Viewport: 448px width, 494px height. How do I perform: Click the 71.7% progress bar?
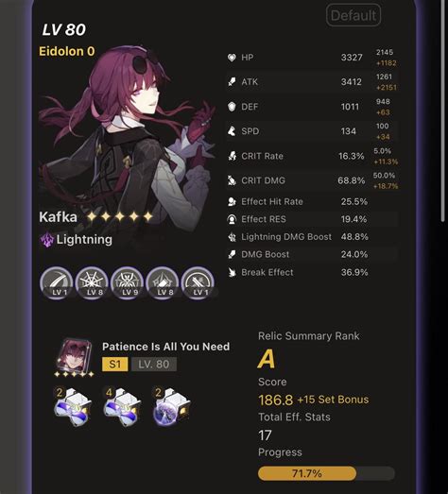pyautogui.click(x=326, y=473)
